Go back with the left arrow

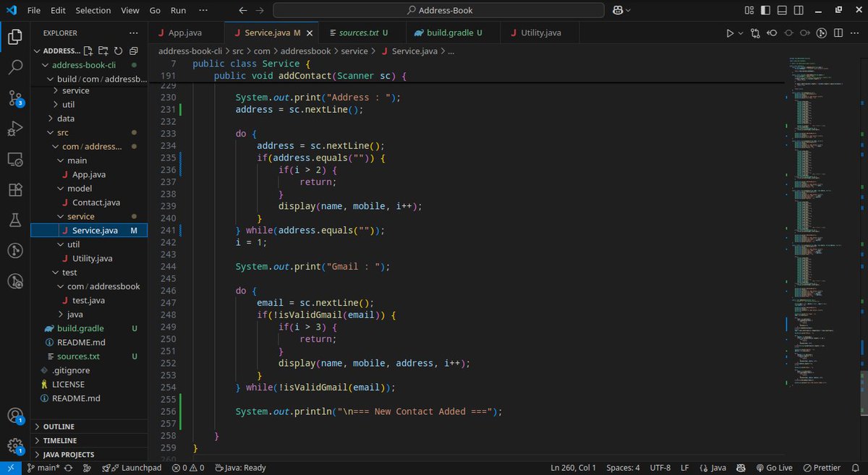[242, 10]
